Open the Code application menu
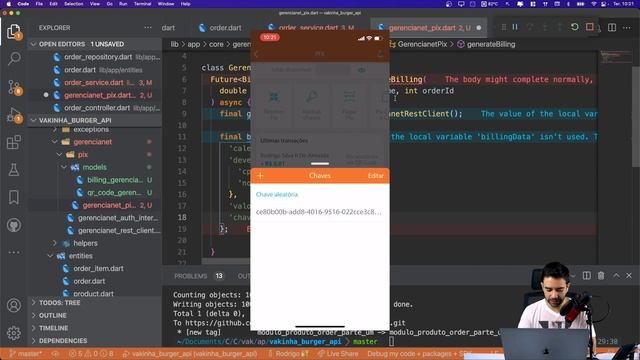Screen dimensions: 640x360 pyautogui.click(x=23, y=4)
